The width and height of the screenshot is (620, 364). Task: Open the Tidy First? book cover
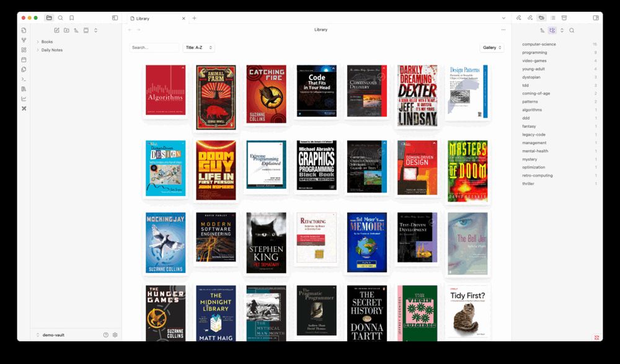(467, 311)
